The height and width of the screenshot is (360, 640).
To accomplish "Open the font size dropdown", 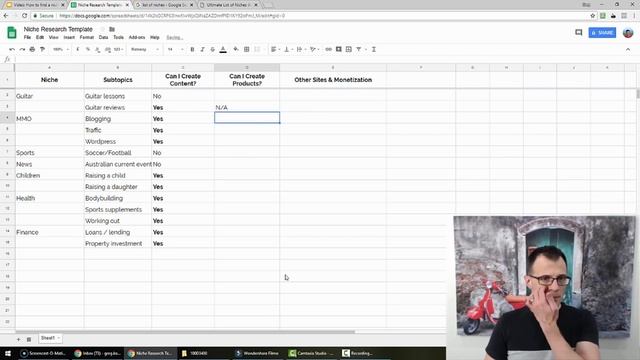I will point(175,49).
